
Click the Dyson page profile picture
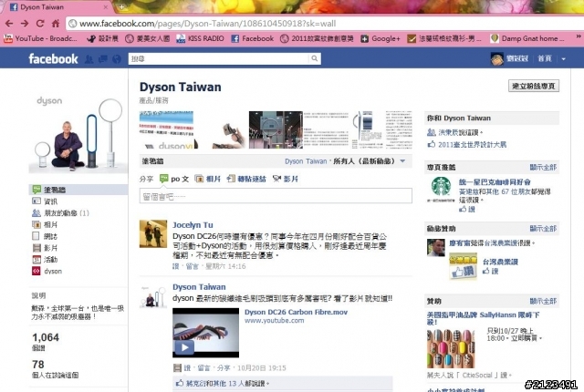point(78,134)
